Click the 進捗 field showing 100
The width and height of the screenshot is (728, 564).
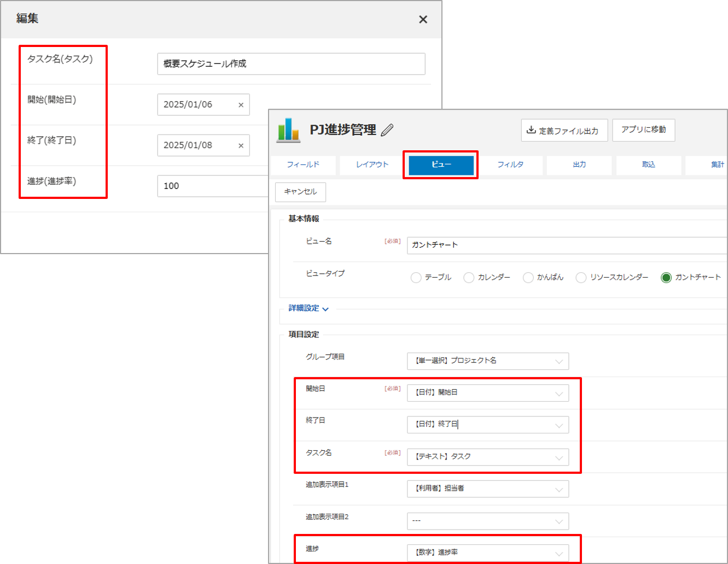coord(213,186)
